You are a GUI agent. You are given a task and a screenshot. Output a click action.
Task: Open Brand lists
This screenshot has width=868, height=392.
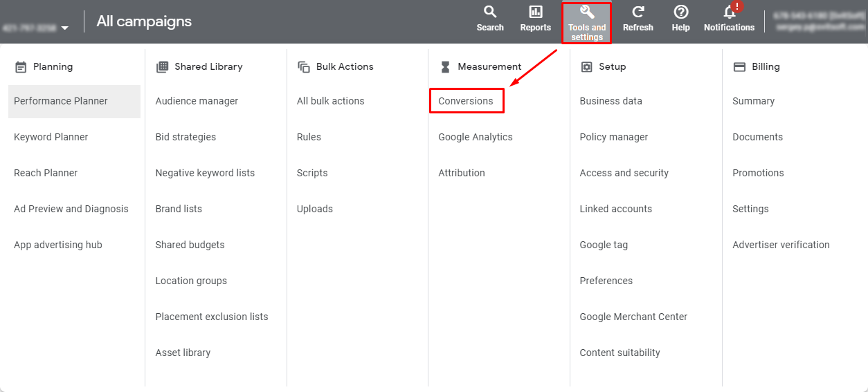click(179, 209)
